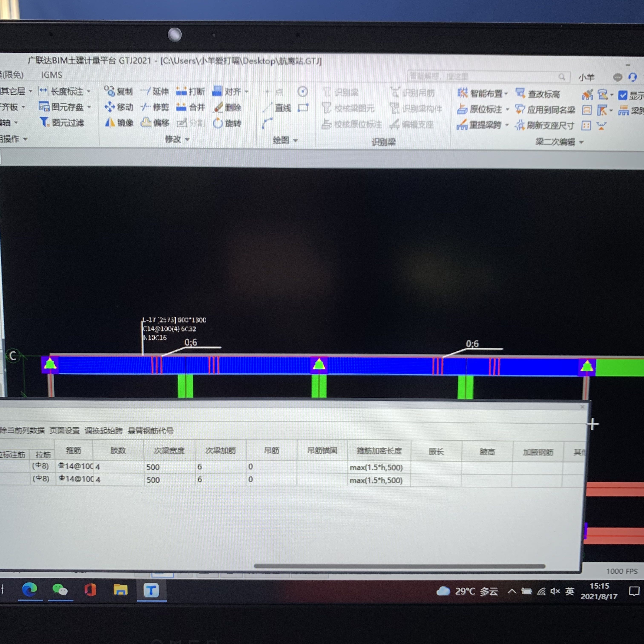
Task: Select the 偏移 (Offset) tool
Action: (155, 123)
